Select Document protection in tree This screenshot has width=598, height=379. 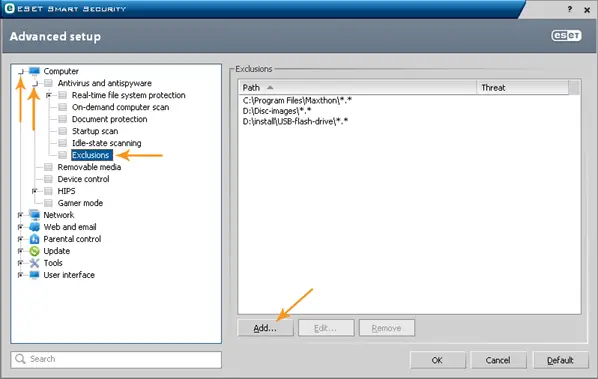point(109,119)
